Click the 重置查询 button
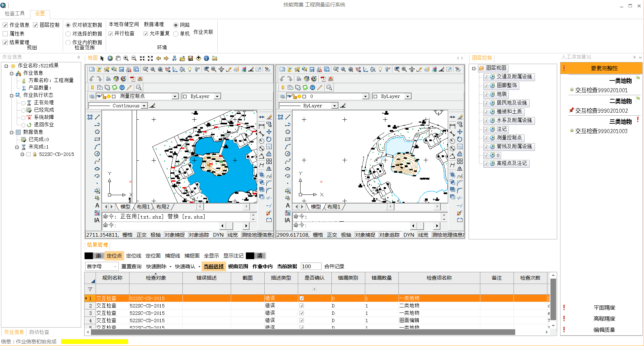 [131, 267]
